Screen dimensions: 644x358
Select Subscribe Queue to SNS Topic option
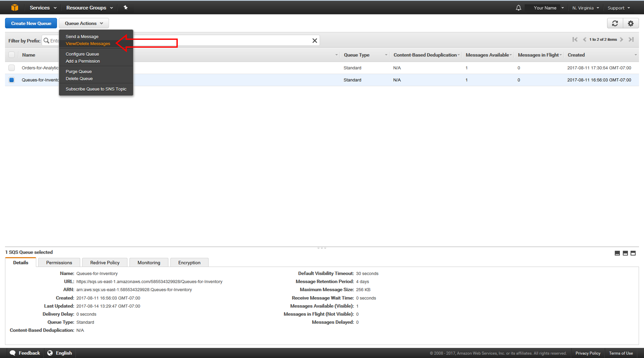(x=96, y=89)
